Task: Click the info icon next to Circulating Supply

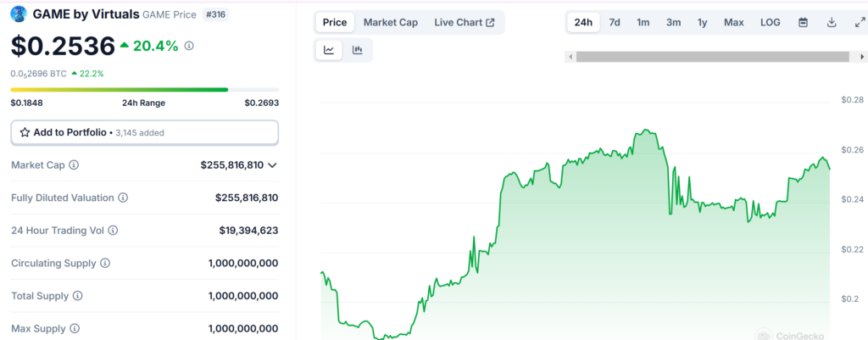Action: click(x=105, y=263)
